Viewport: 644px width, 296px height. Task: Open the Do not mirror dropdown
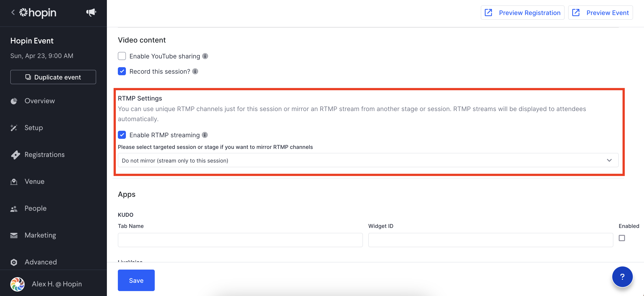coord(368,160)
